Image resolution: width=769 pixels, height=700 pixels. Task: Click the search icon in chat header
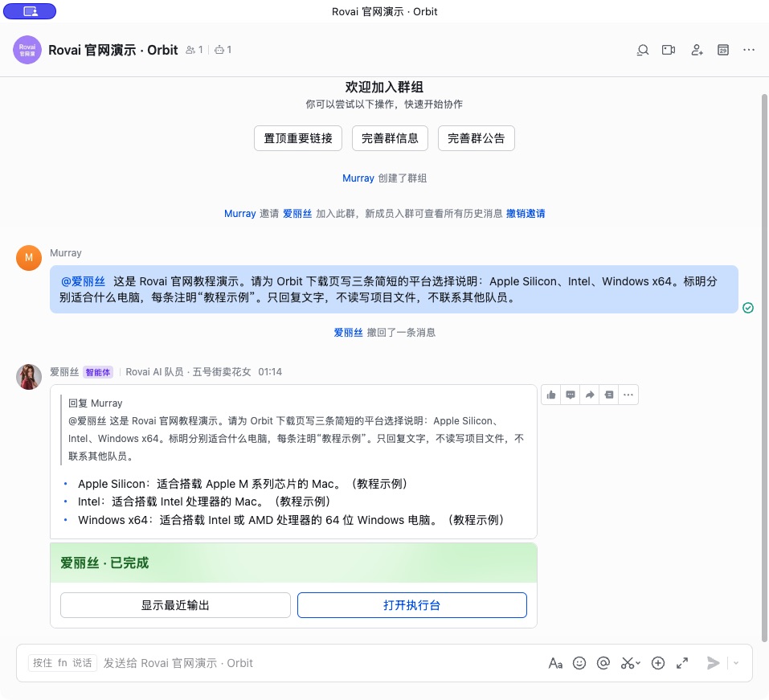pyautogui.click(x=643, y=50)
